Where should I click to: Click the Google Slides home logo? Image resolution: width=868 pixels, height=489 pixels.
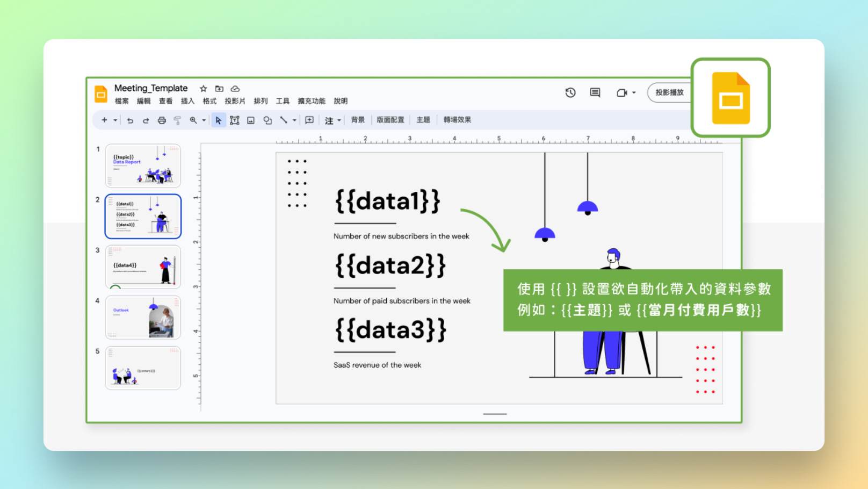[101, 94]
